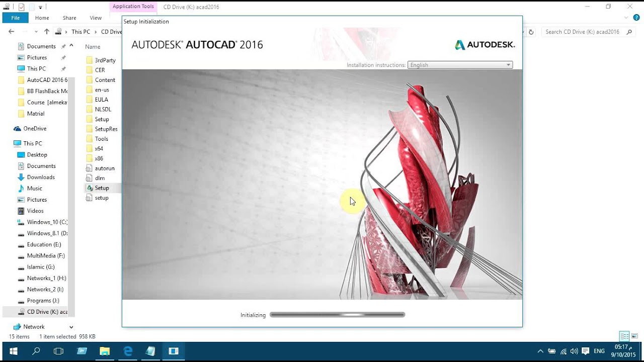Select the NLSDL folder
Screen dimensions: 644x362
[x=99, y=109]
